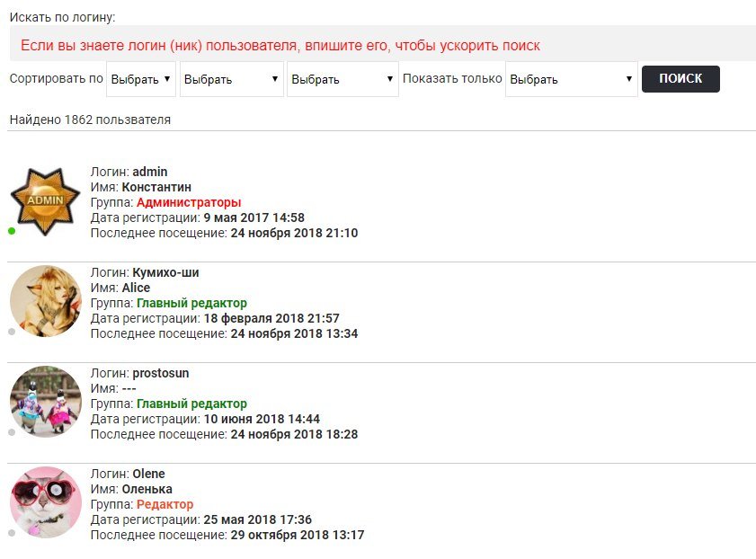
Task: Click the 'Показать только' label
Action: click(452, 78)
